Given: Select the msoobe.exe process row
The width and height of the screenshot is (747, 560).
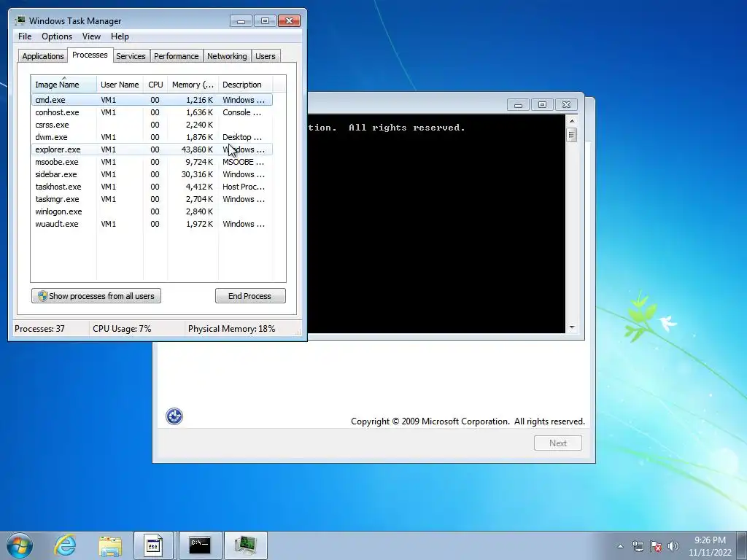Looking at the screenshot, I should click(x=152, y=162).
